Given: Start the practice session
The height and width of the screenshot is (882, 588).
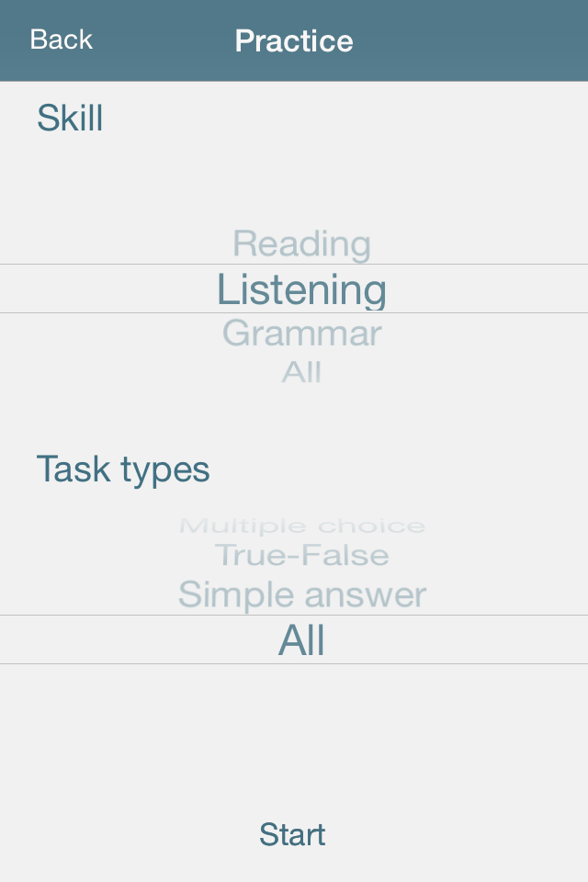Looking at the screenshot, I should point(294,834).
